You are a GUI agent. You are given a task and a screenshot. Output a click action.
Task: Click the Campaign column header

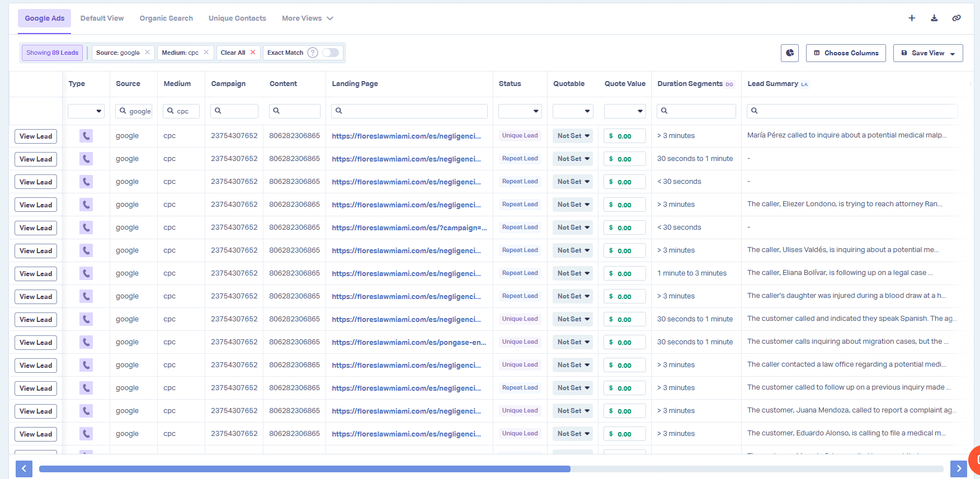coord(228,84)
